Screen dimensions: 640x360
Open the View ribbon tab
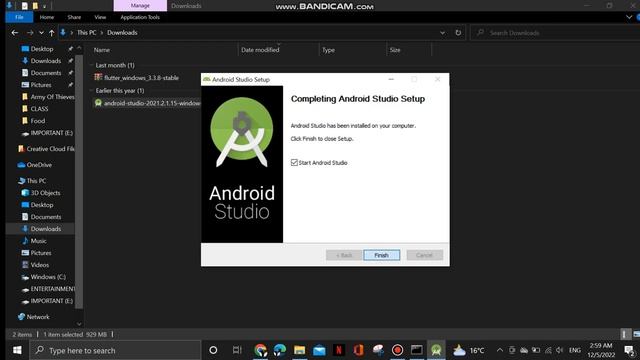click(x=100, y=17)
